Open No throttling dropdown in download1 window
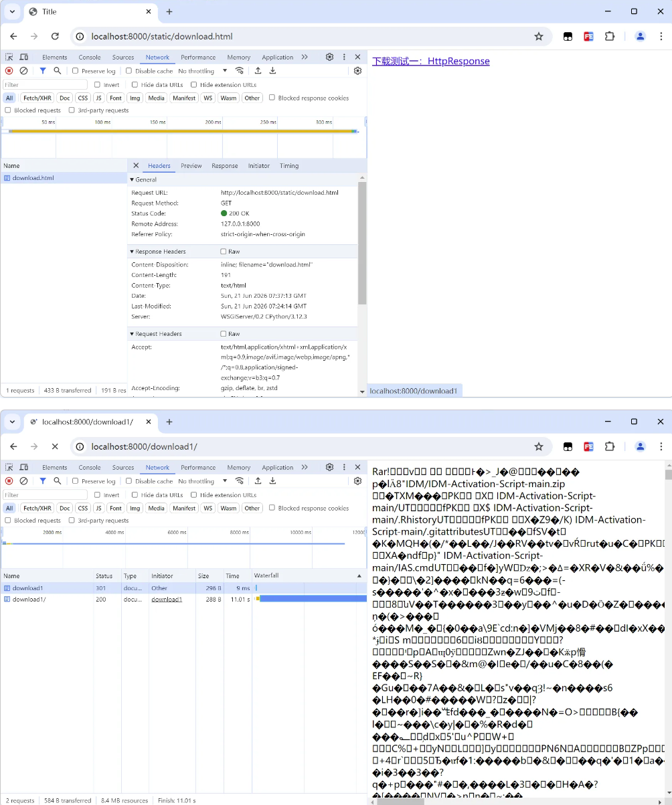Image resolution: width=672 pixels, height=805 pixels. [201, 481]
